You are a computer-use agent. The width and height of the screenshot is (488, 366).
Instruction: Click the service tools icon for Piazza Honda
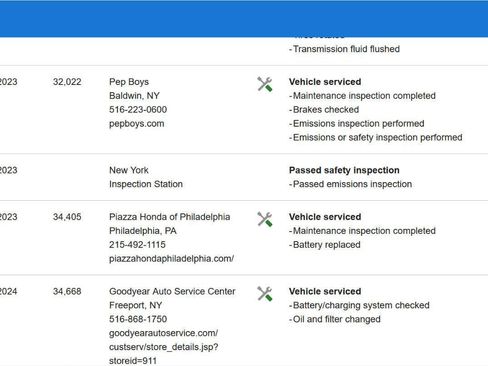[x=265, y=219]
